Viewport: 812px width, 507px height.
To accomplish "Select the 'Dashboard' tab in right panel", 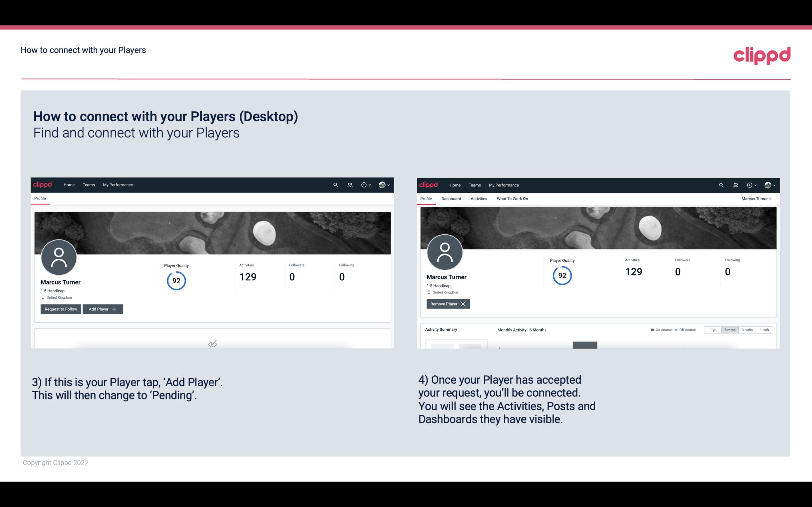I will point(451,199).
